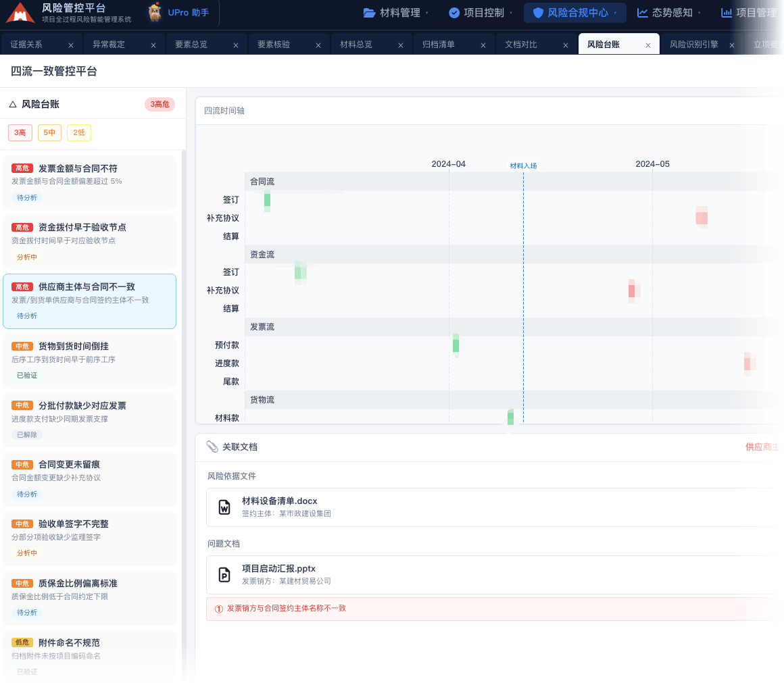Expand the 材料管理 dropdown menu

396,12
